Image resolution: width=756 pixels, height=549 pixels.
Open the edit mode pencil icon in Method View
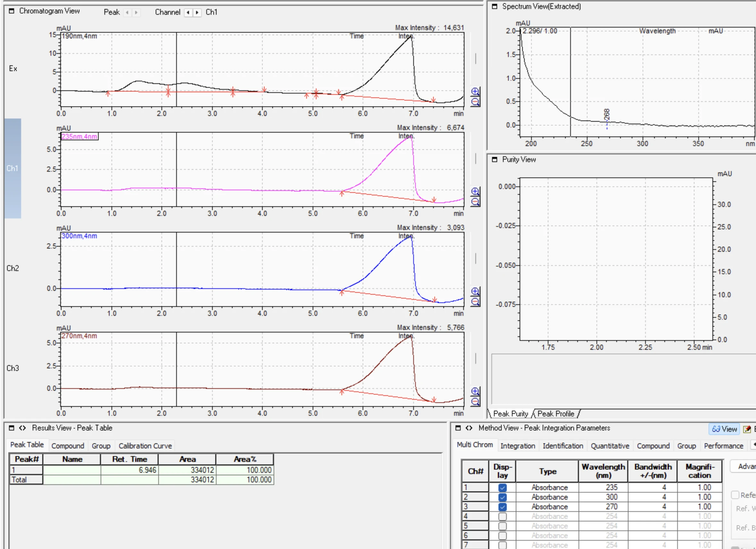[747, 429]
